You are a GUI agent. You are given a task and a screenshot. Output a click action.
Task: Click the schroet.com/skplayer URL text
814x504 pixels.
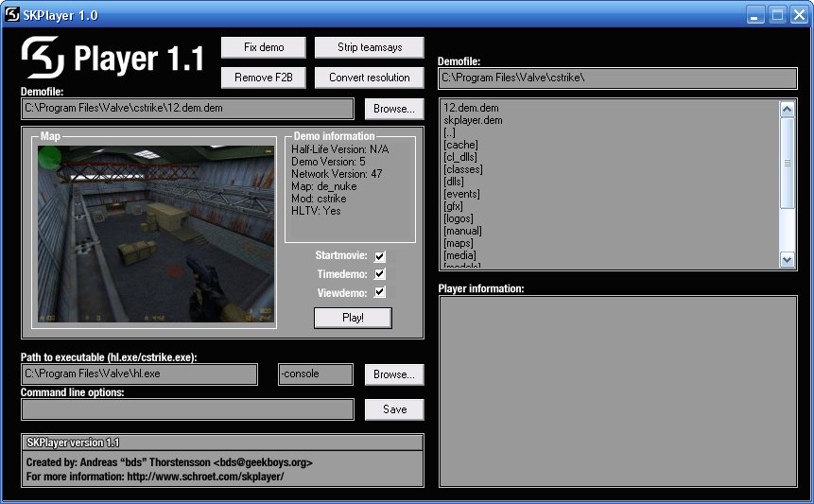(205, 477)
